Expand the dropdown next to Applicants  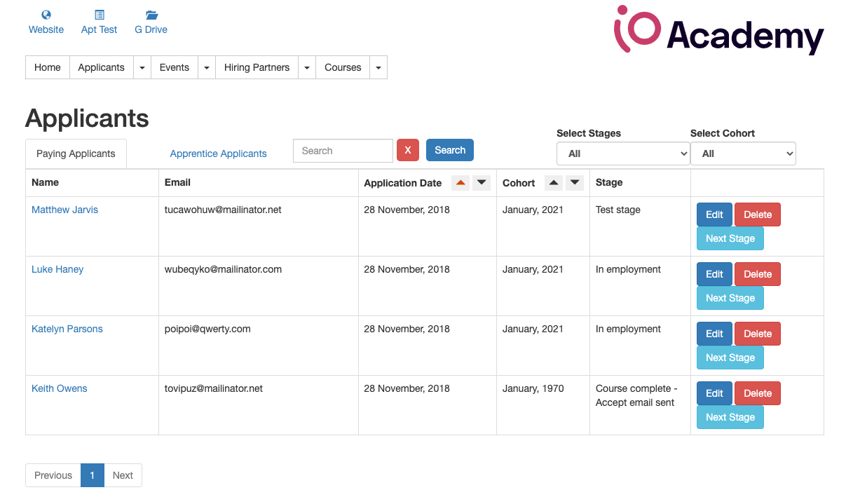(142, 67)
